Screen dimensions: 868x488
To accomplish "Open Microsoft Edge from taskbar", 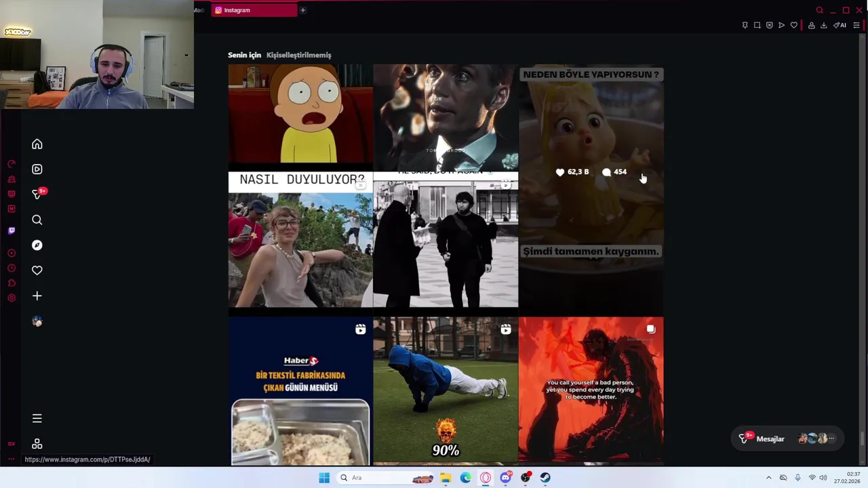I will click(x=466, y=478).
